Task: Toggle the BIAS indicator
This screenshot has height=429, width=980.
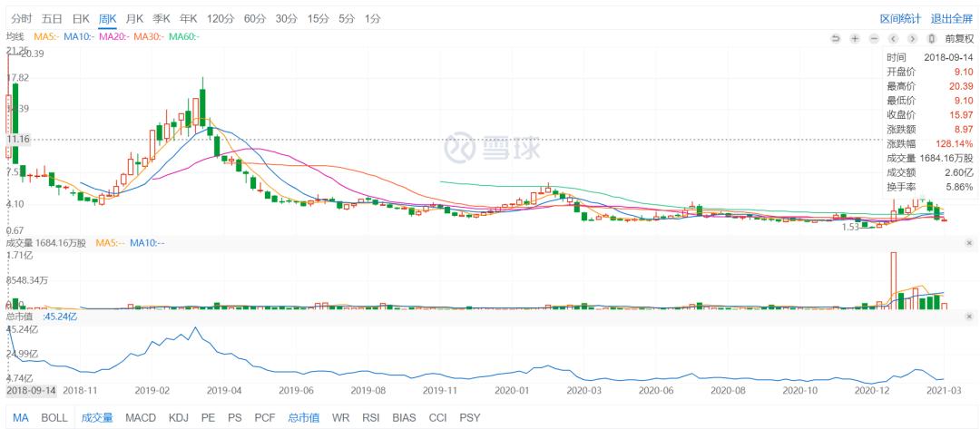Action: [405, 418]
